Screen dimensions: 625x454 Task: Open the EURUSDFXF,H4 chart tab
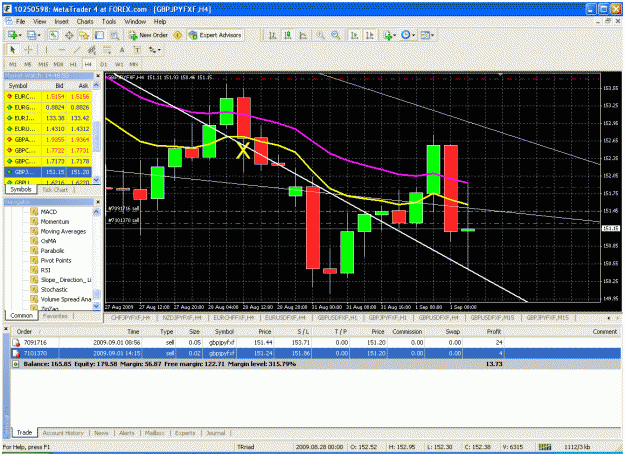coord(285,318)
